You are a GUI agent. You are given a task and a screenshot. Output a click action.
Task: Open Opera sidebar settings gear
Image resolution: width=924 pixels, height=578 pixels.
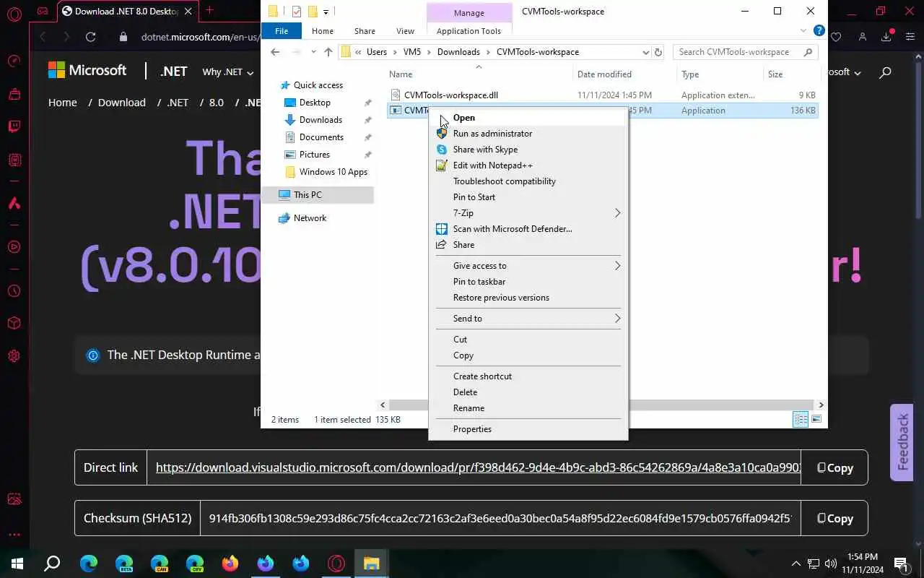click(x=14, y=356)
